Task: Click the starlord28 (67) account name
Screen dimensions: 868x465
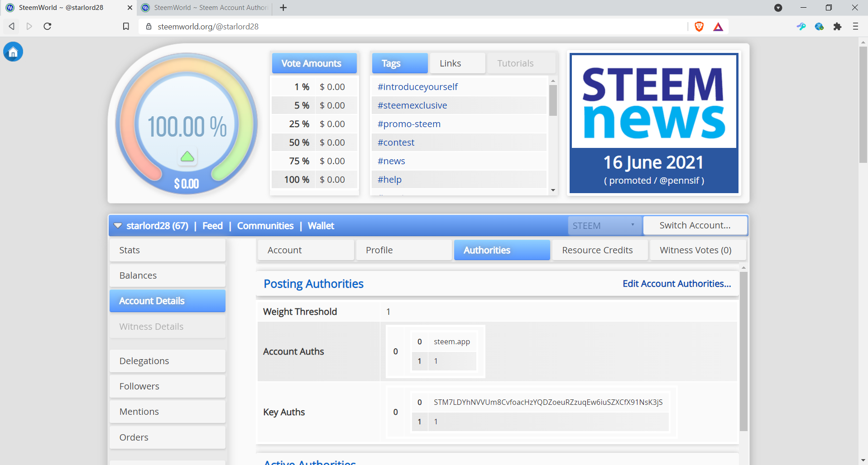Action: coord(157,226)
